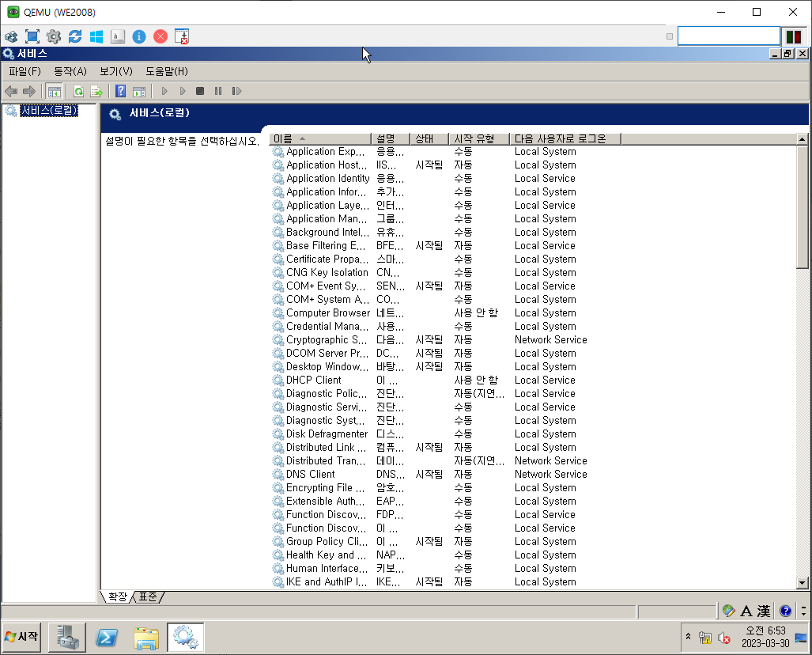Click the start service play icon
This screenshot has width=812, height=655.
[164, 91]
